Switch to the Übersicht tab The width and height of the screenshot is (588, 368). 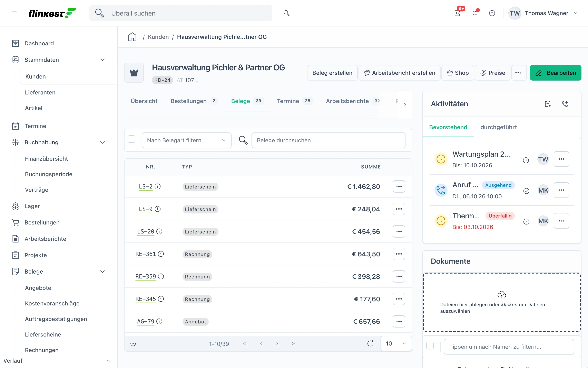point(144,101)
